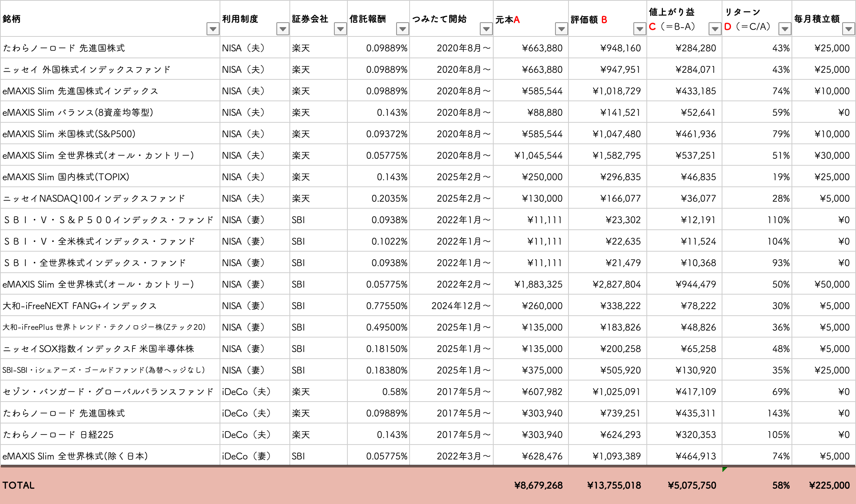
Task: Open the 利用制度 column filter dropdown
Action: point(283,29)
